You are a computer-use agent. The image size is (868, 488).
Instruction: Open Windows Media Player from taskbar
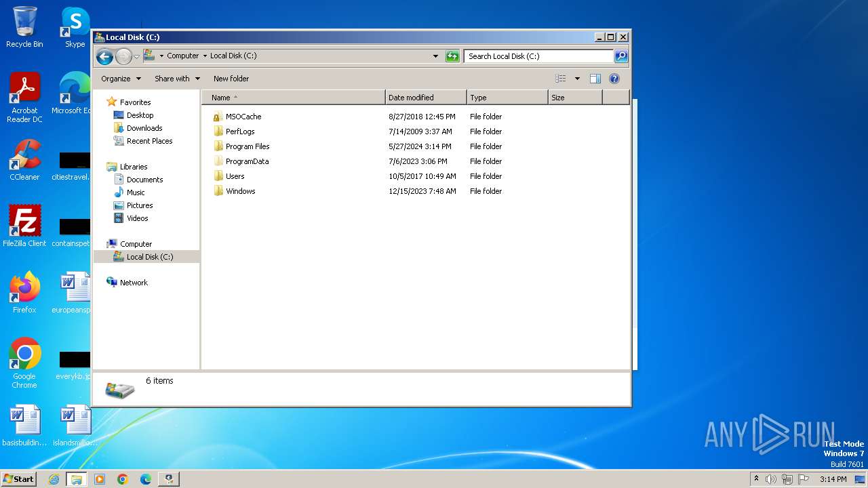point(100,479)
